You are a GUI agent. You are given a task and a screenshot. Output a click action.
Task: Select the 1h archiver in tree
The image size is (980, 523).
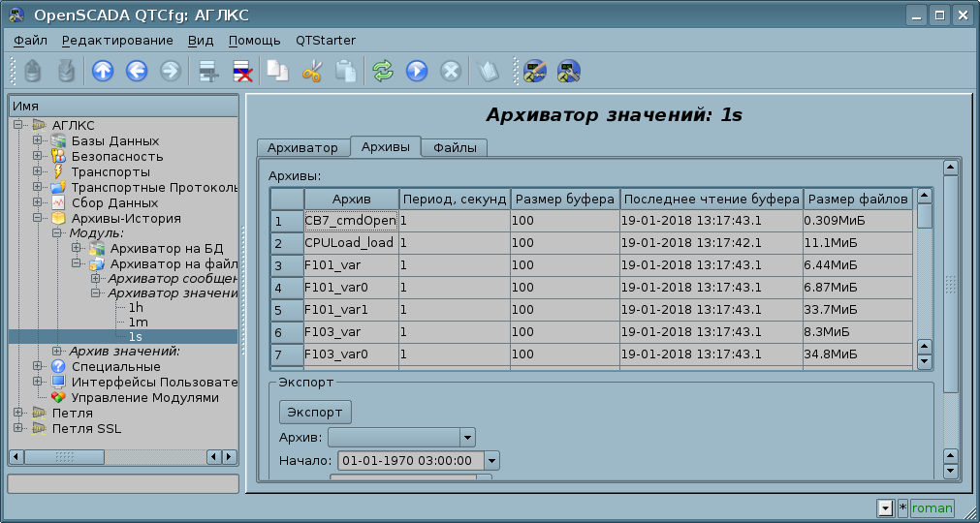(136, 307)
